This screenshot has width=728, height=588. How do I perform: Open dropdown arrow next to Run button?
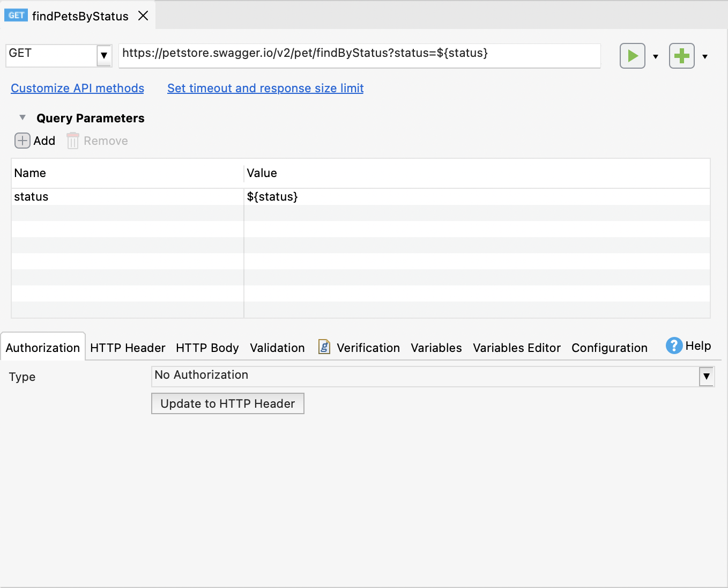655,56
